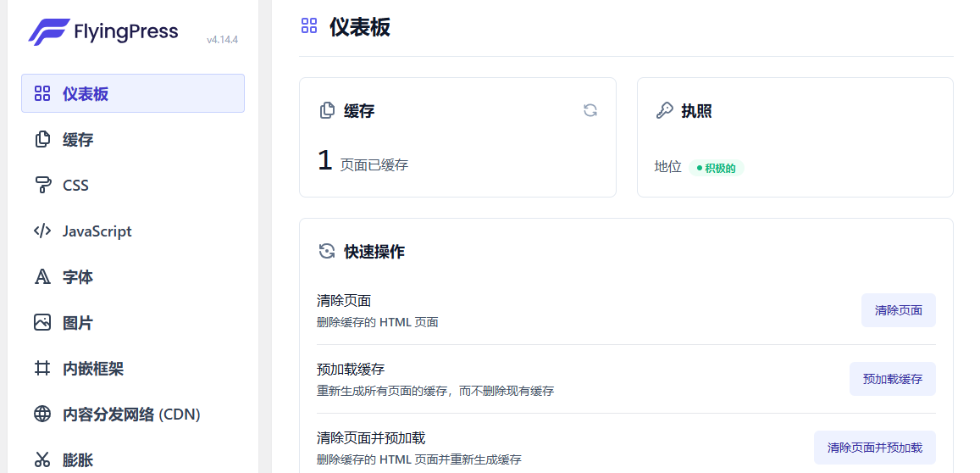Open the 字体 sidebar menu item
This screenshot has height=473, width=980.
[x=78, y=276]
